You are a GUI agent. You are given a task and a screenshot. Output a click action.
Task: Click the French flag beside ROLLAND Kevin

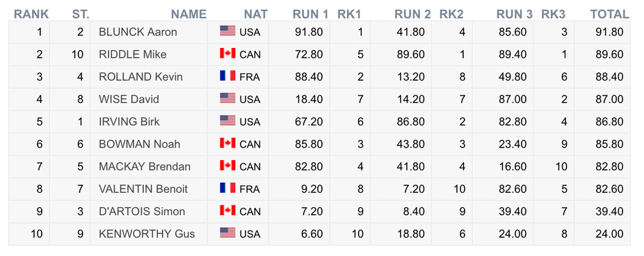click(227, 76)
